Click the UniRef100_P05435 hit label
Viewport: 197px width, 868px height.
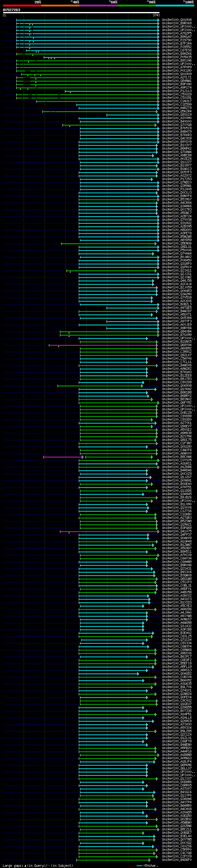(177, 57)
